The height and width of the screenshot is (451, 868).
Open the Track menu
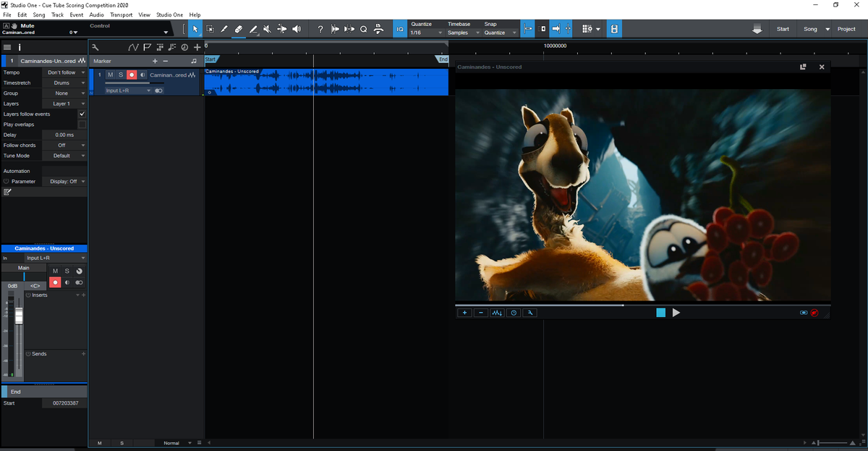(57, 14)
